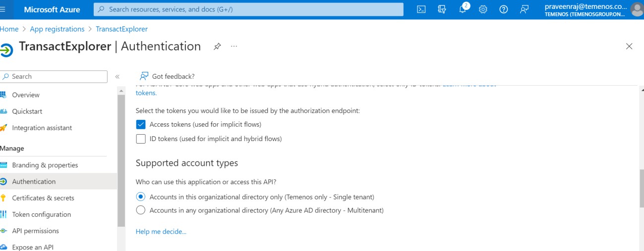Click the left menu scroll-up arrow
The height and width of the screenshot is (251, 644).
click(x=121, y=91)
